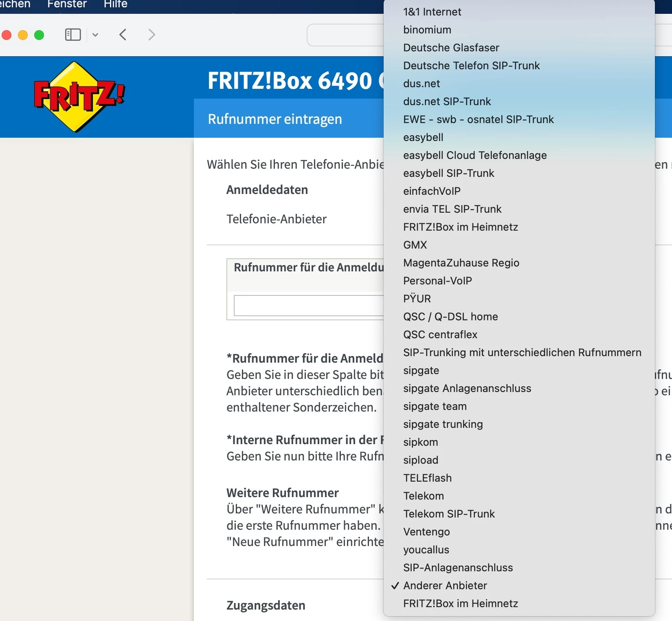The width and height of the screenshot is (672, 621).
Task: Select easybell Cloud Telefonanlage
Action: click(x=519, y=155)
